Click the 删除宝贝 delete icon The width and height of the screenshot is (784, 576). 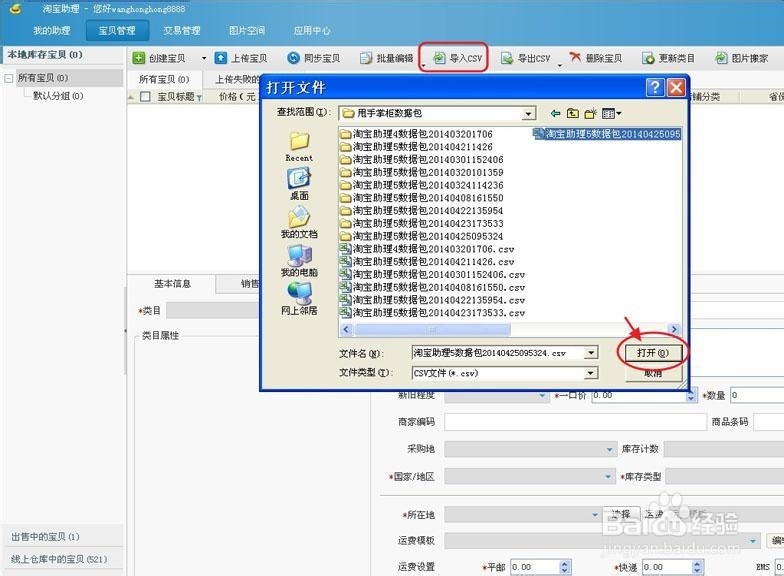click(x=576, y=58)
